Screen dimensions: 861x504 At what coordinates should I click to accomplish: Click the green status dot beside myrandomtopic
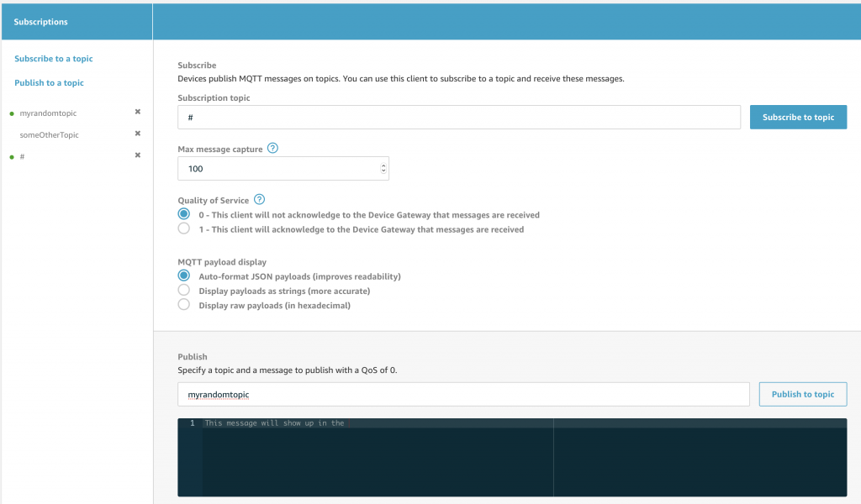pos(12,114)
